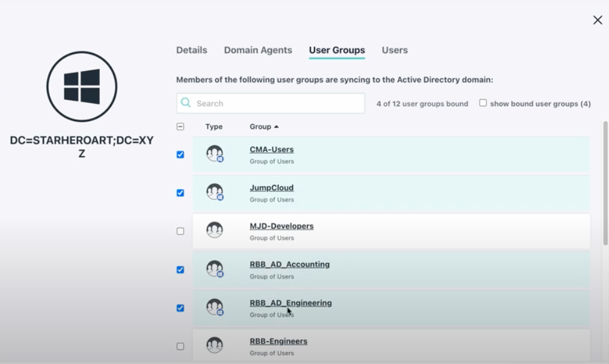This screenshot has height=364, width=609.
Task: Click 'Group of Users' under CMA-Users
Action: 272,162
